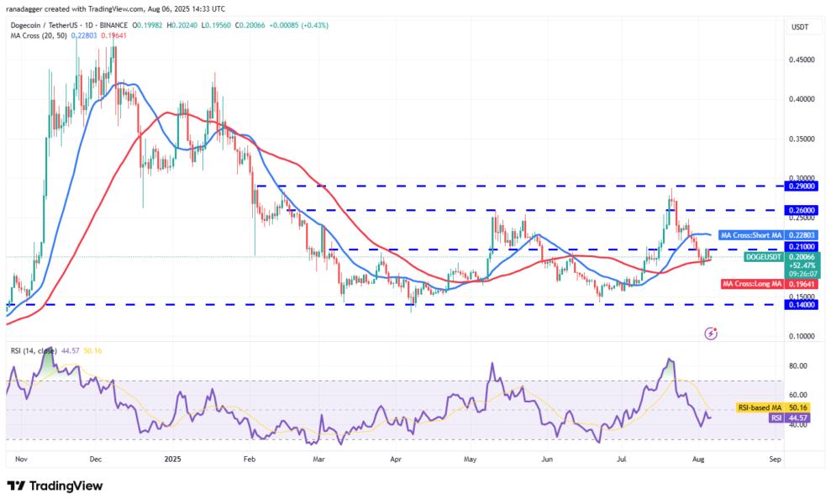831x504 pixels.
Task: Click the circular lightning quick-trade icon on the chart
Action: [x=710, y=334]
